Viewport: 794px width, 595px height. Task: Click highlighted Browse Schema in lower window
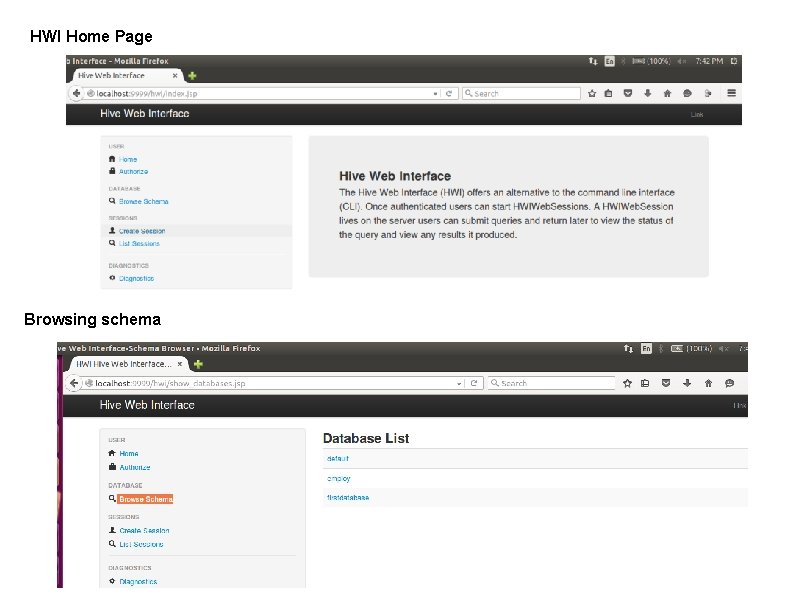(x=145, y=499)
